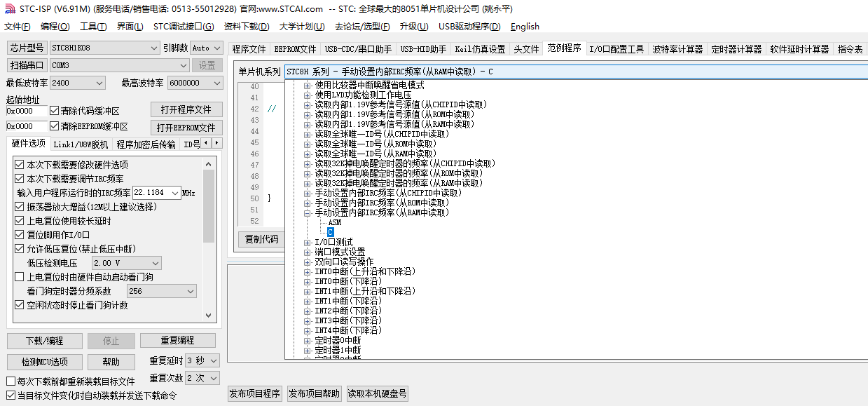Open the 文件(F) menu

click(x=18, y=27)
